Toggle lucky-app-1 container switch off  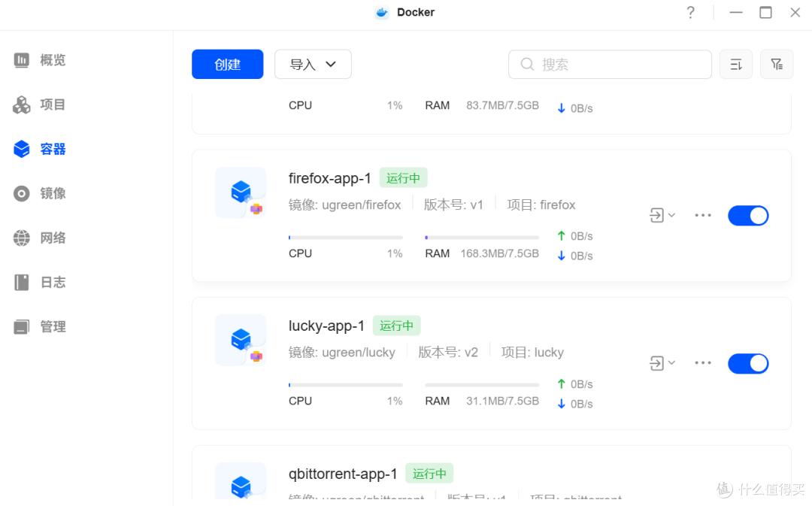[x=748, y=364]
